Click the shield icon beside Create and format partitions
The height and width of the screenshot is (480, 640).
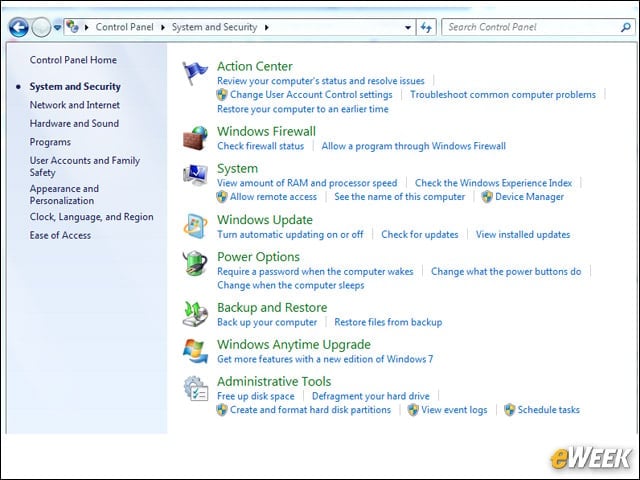[x=222, y=410]
